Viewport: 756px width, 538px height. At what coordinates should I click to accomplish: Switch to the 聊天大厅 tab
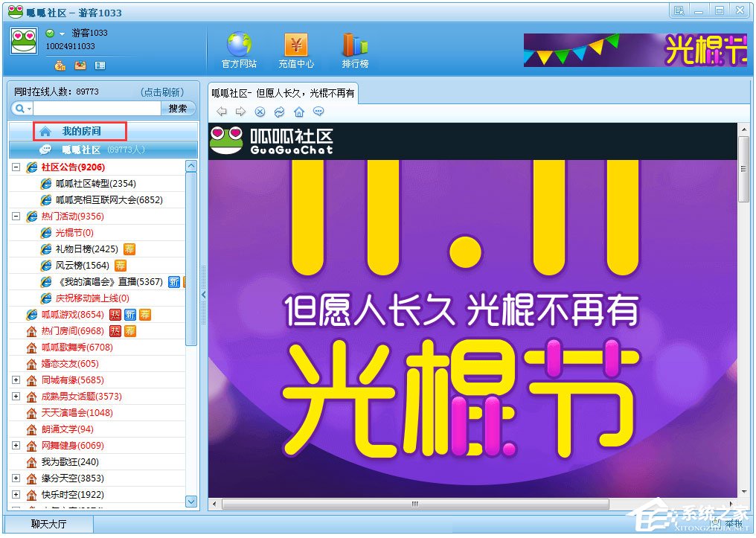pos(48,524)
